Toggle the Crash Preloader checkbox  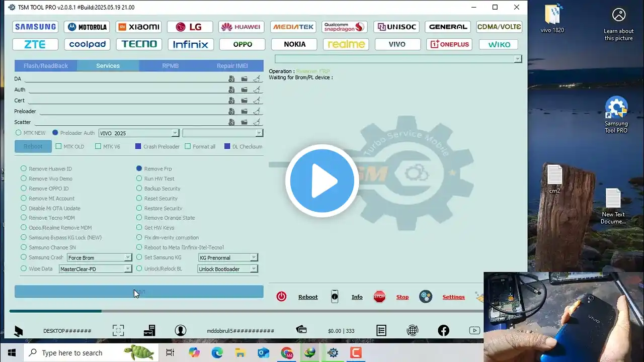click(138, 146)
